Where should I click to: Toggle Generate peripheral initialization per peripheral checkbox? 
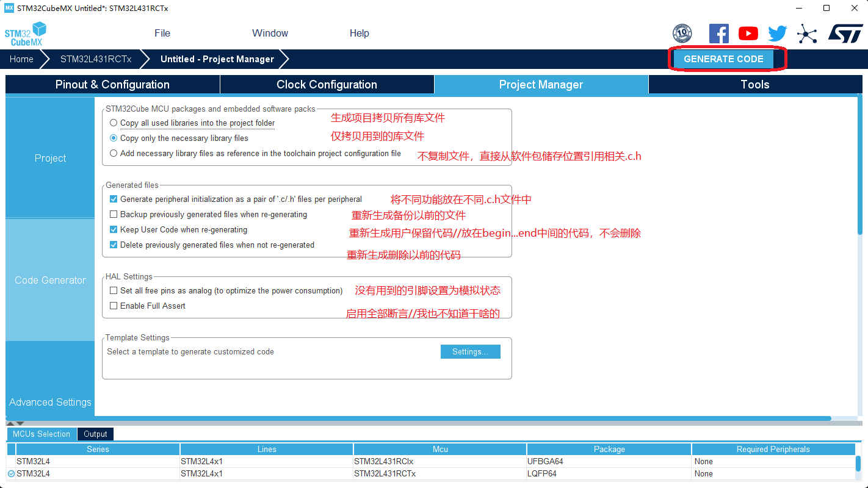tap(114, 199)
